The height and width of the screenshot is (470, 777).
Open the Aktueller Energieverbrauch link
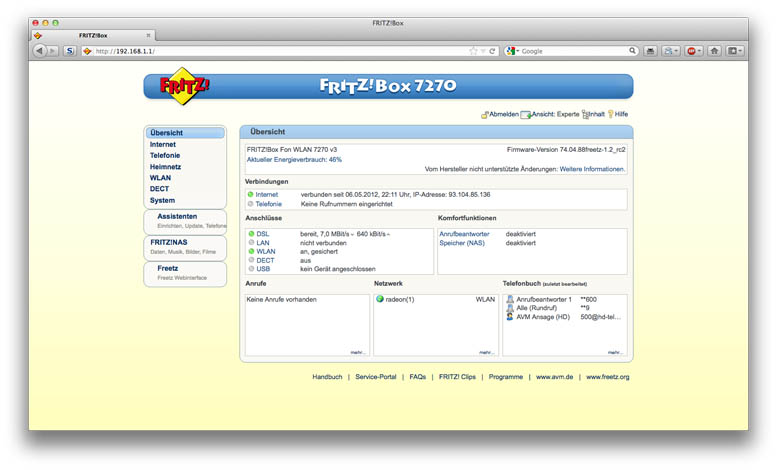pos(294,159)
